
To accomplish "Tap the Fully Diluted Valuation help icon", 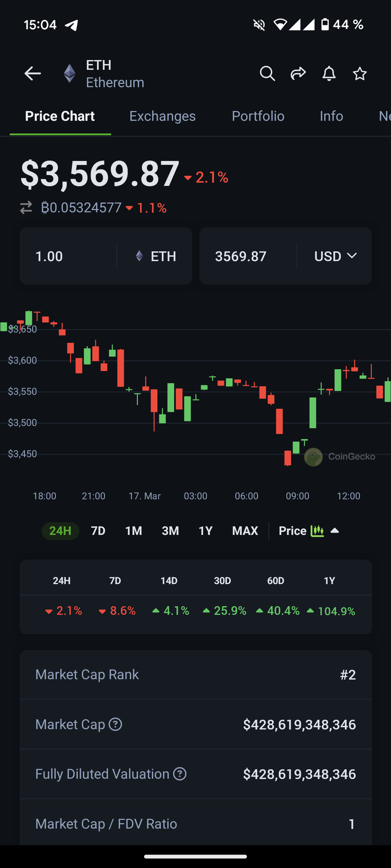I will pyautogui.click(x=180, y=774).
